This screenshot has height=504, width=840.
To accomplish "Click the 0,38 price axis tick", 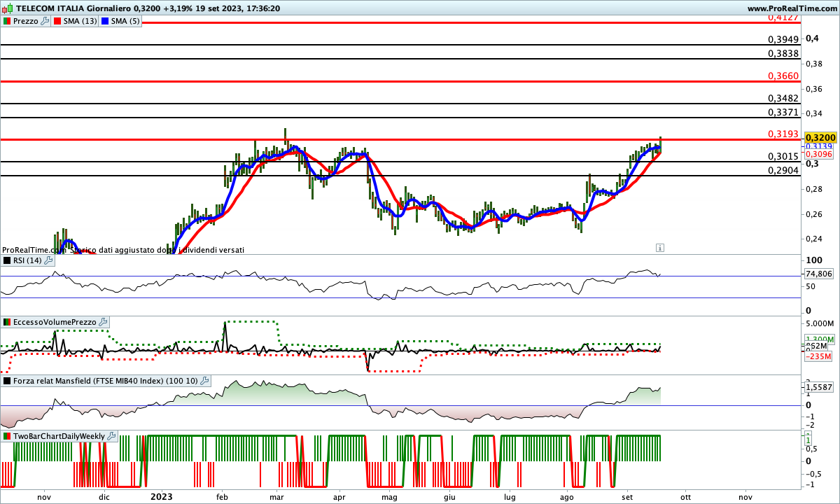I will (814, 64).
